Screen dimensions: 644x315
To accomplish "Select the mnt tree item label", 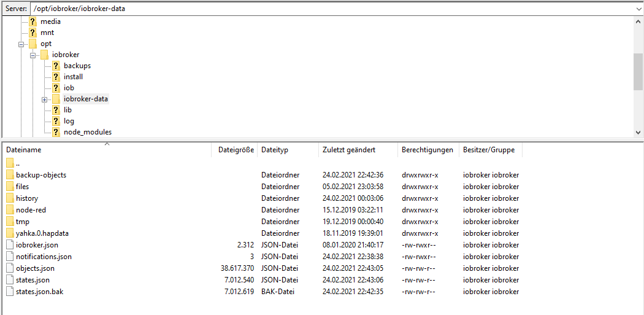I will tap(47, 33).
